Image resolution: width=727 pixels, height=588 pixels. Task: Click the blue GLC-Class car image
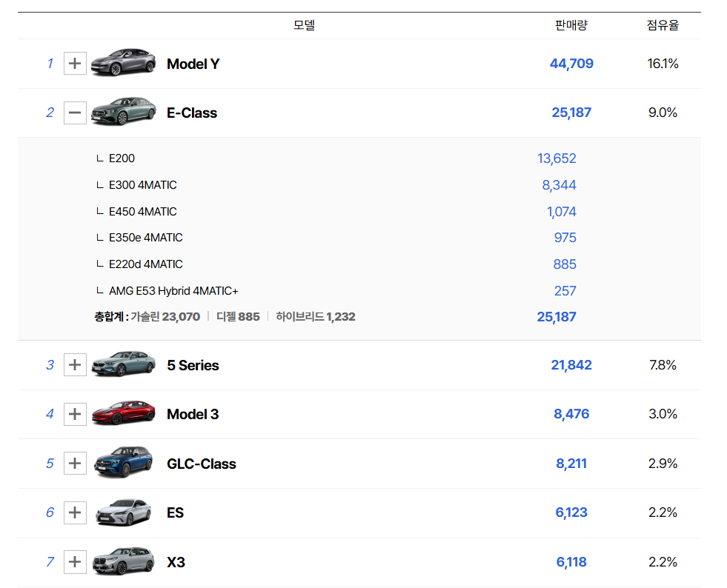click(123, 462)
